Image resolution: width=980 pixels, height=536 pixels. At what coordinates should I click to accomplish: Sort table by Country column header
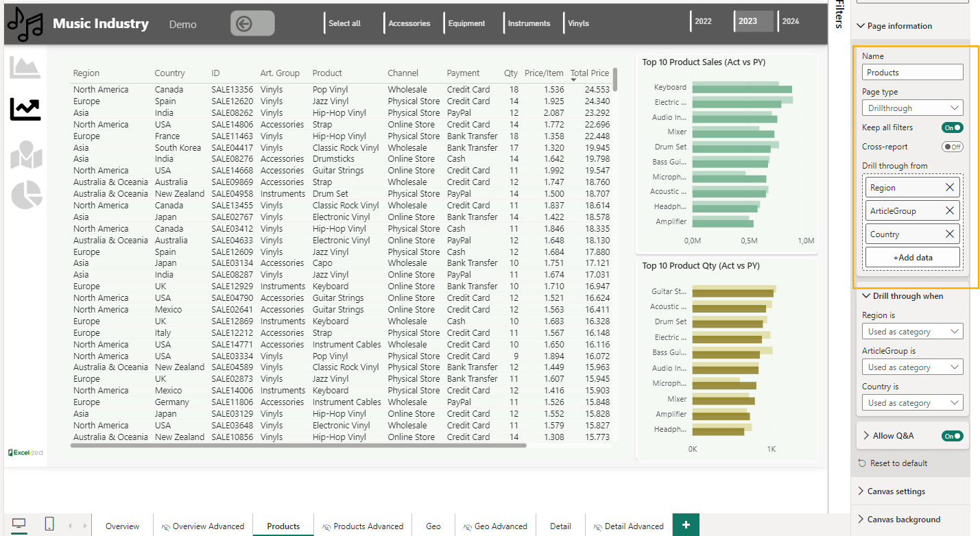click(169, 73)
